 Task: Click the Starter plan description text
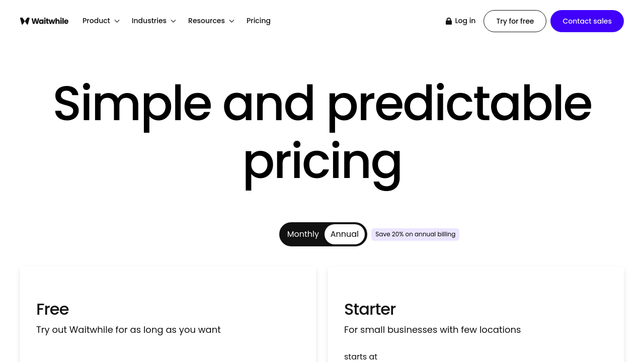click(x=432, y=330)
